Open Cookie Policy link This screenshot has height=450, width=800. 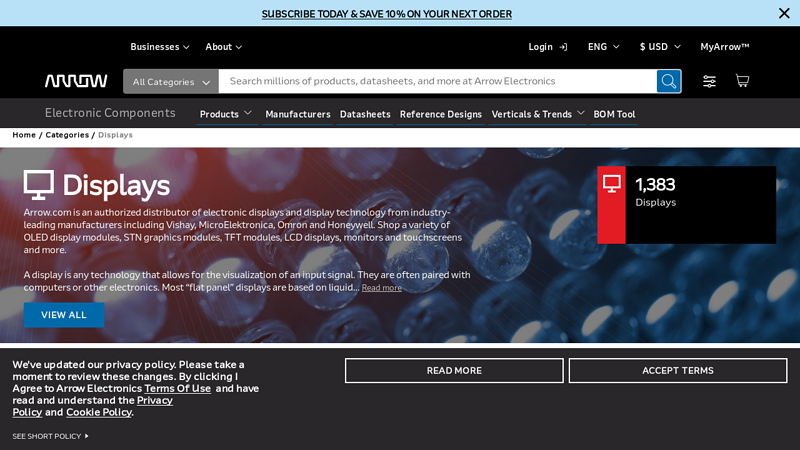(x=98, y=412)
